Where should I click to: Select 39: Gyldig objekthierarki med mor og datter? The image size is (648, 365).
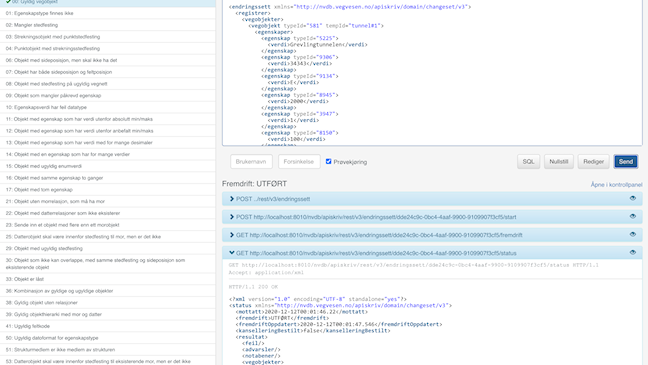(107, 315)
